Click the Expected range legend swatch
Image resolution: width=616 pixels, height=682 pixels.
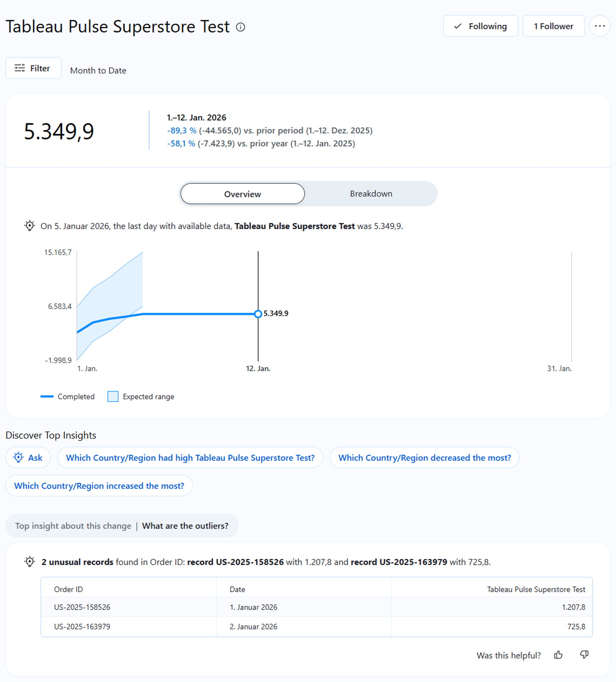coord(113,396)
